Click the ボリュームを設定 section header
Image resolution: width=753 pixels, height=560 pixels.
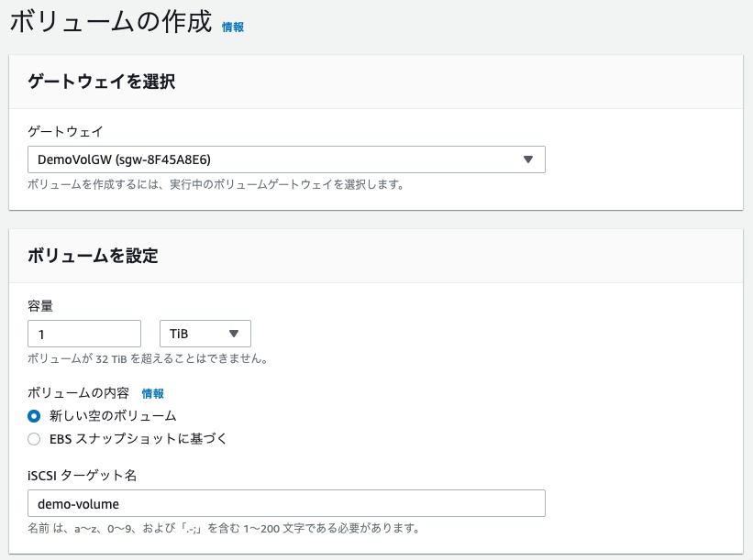click(x=93, y=256)
